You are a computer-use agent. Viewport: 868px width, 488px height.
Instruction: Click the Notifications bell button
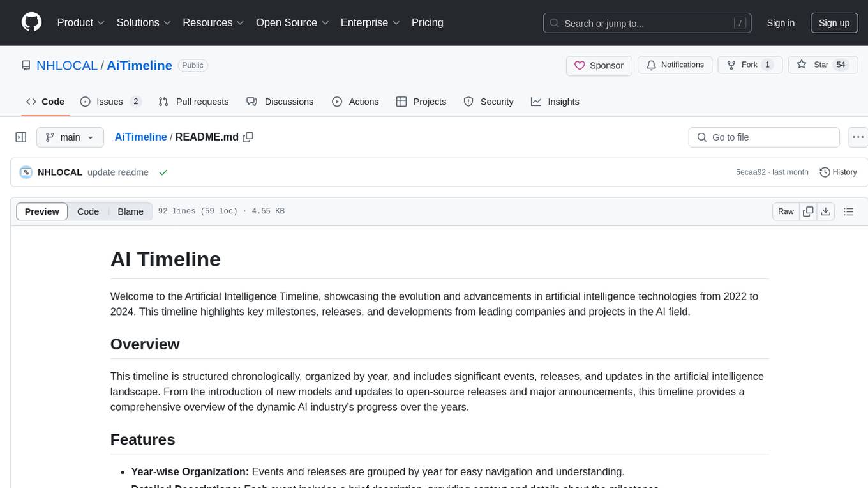click(675, 65)
